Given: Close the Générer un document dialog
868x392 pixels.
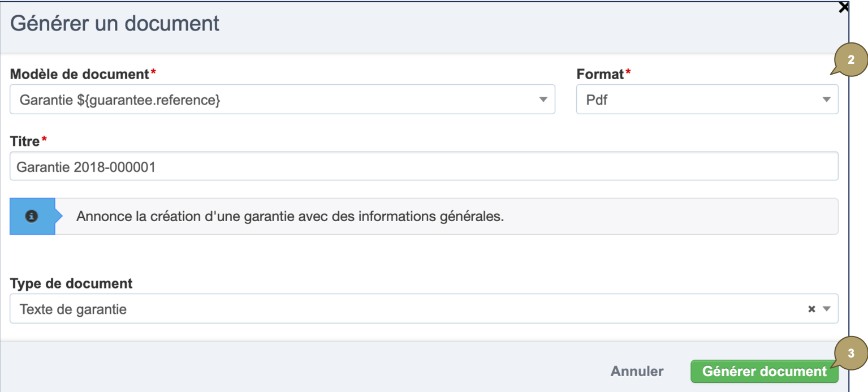Looking at the screenshot, I should coord(843,7).
